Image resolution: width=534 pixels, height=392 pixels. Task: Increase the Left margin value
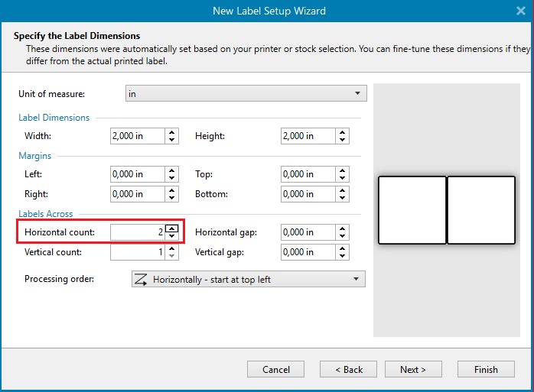point(172,170)
